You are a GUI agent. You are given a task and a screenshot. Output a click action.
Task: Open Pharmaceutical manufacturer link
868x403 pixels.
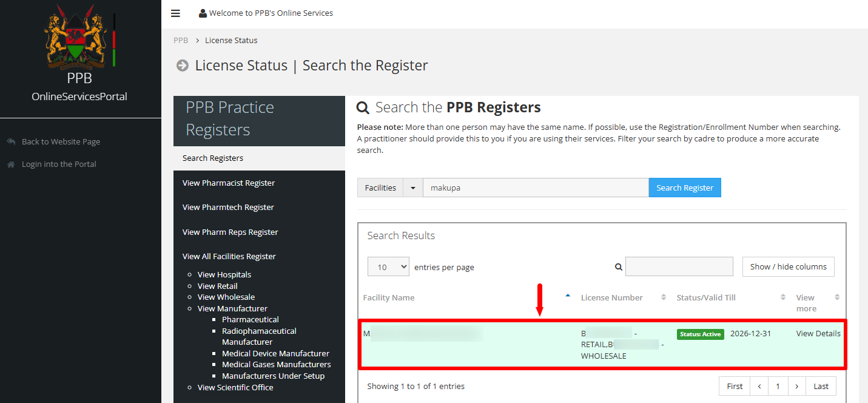tap(251, 319)
